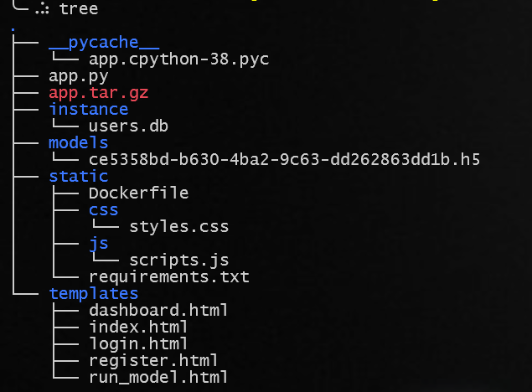Click login.html template file
This screenshot has height=392, width=532.
point(138,344)
